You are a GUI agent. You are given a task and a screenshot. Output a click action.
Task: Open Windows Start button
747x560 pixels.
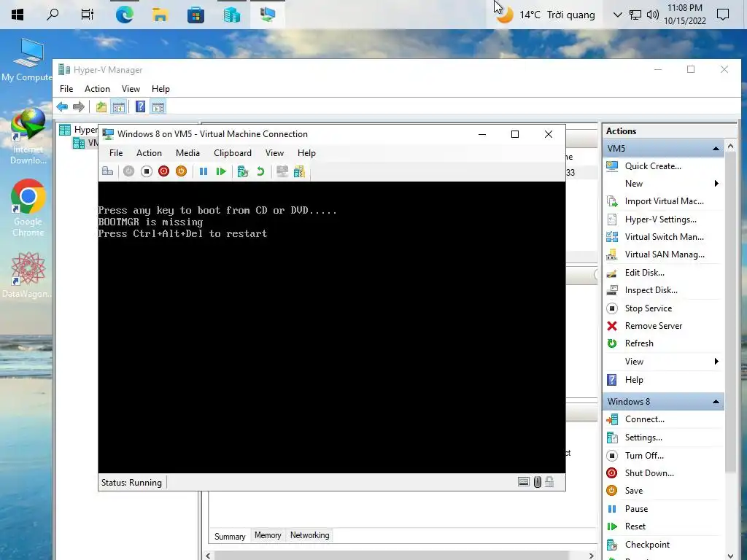18,15
